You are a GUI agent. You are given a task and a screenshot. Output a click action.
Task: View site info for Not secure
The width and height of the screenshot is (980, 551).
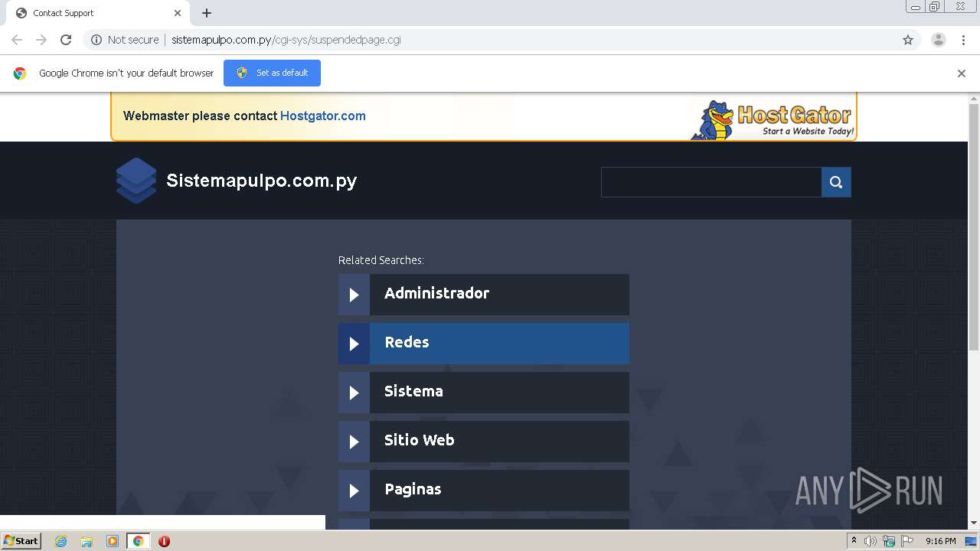[x=125, y=40]
